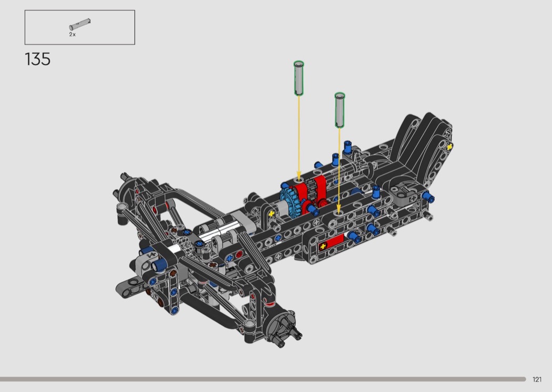Screen dimensions: 552x392
Task: Click the yellow arrow below the right pin
Action: 339,168
